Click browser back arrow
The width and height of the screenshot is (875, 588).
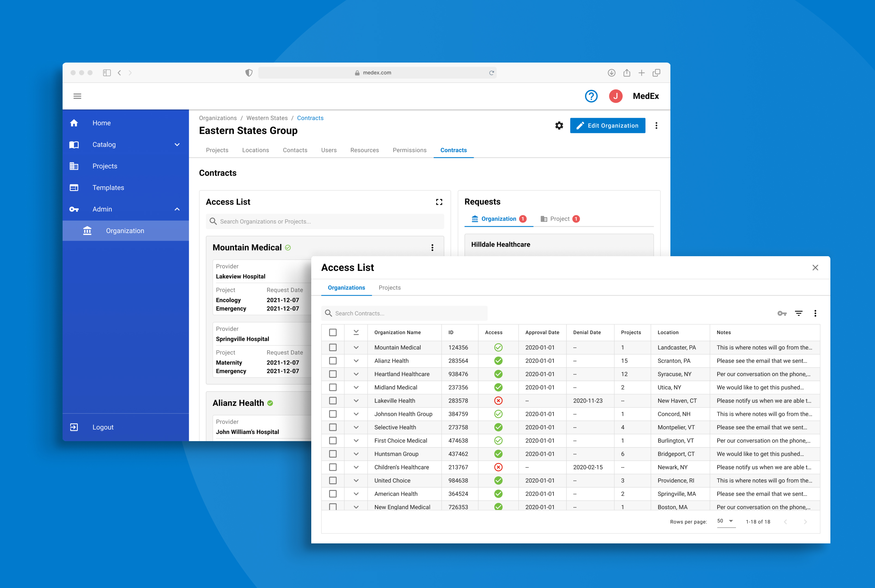pos(119,73)
